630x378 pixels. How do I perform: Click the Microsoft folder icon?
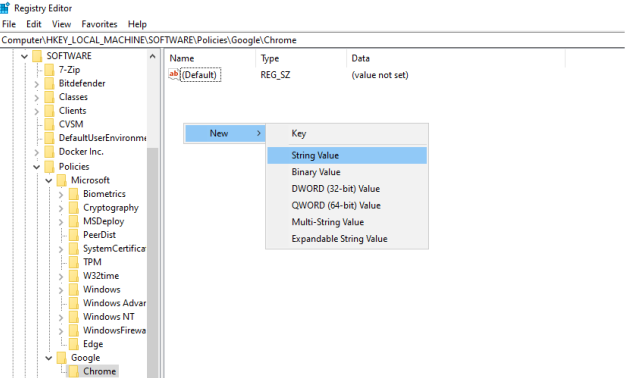[61, 180]
